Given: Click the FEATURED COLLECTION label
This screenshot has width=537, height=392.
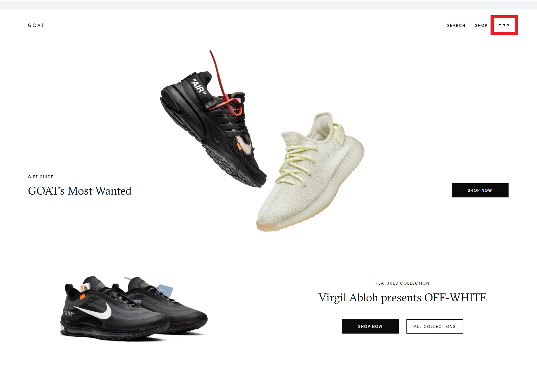Looking at the screenshot, I should 402,283.
